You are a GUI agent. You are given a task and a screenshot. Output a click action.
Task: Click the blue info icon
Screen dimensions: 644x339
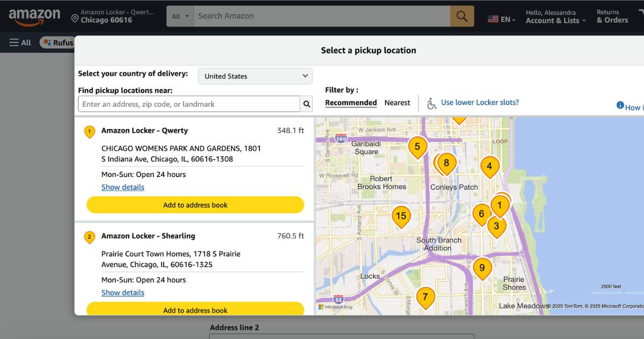pyautogui.click(x=620, y=106)
